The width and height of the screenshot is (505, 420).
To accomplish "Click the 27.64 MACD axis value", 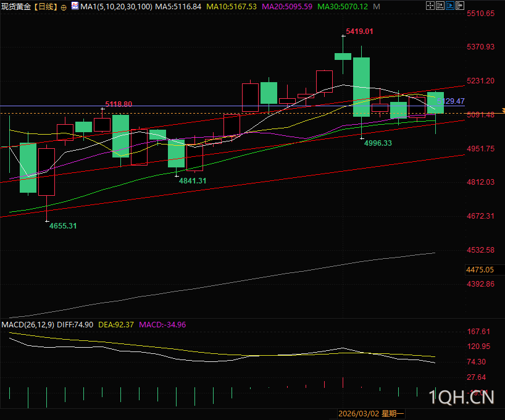I will click(477, 377).
